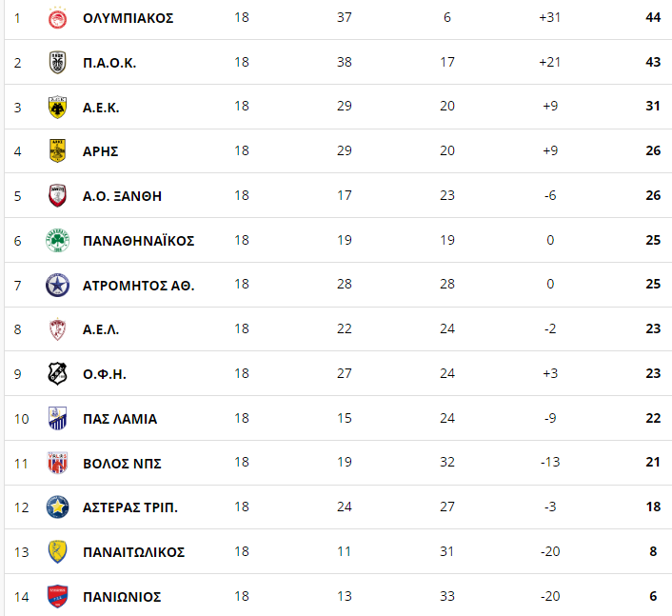Click the yellow A.E.K. eagle crest

(x=57, y=108)
